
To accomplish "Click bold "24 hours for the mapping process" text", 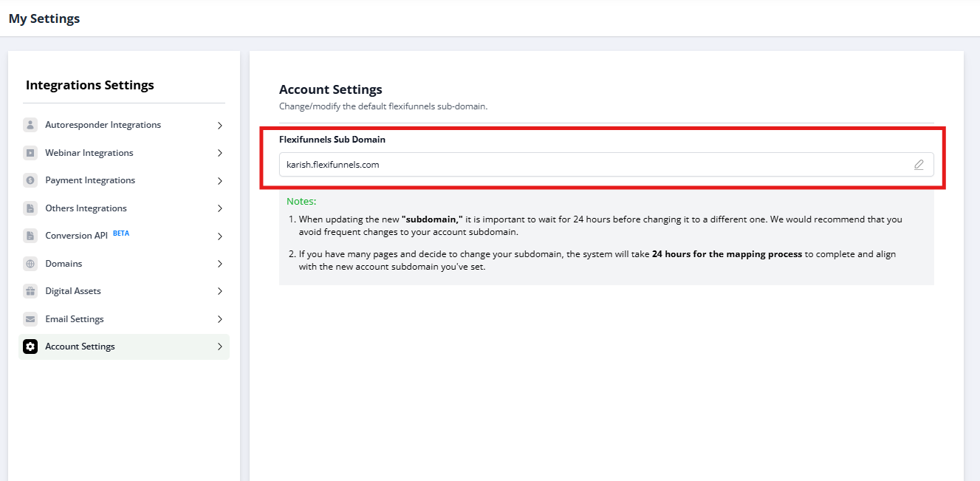I will (727, 254).
